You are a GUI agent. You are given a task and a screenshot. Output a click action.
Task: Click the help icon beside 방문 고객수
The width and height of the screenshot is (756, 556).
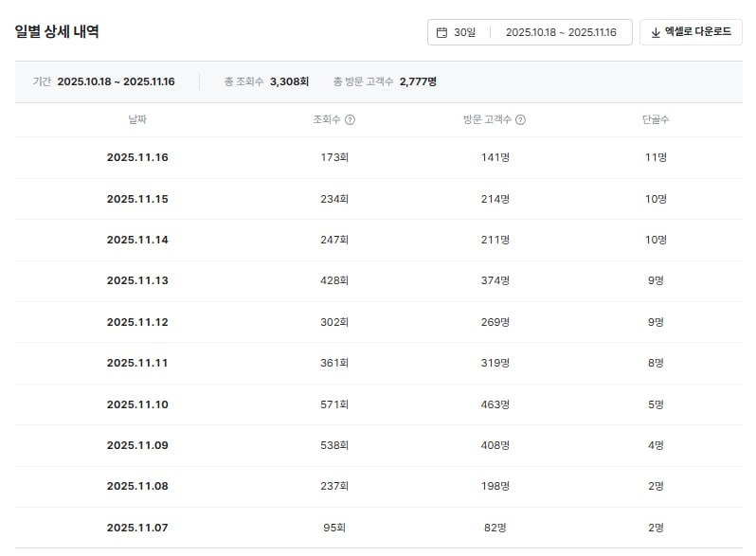click(520, 120)
